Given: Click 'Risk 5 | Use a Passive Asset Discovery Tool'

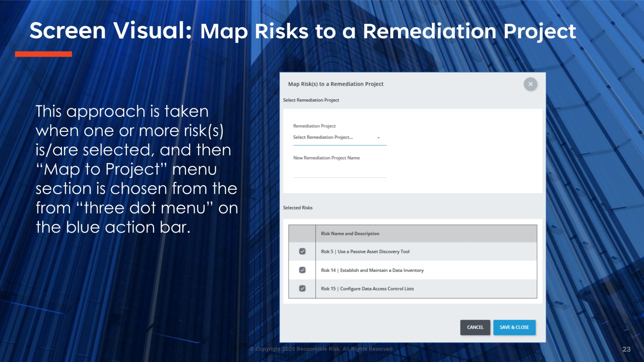Looking at the screenshot, I should (365, 252).
